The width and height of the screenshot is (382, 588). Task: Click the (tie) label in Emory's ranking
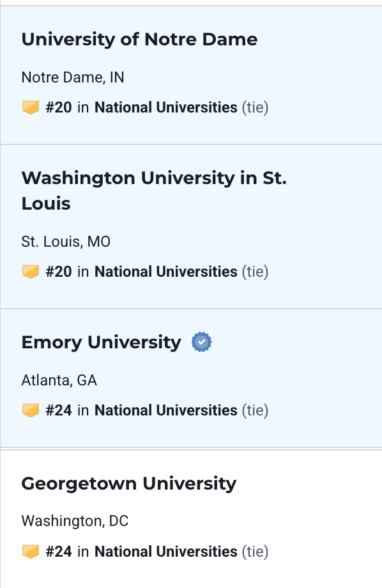pyautogui.click(x=255, y=410)
